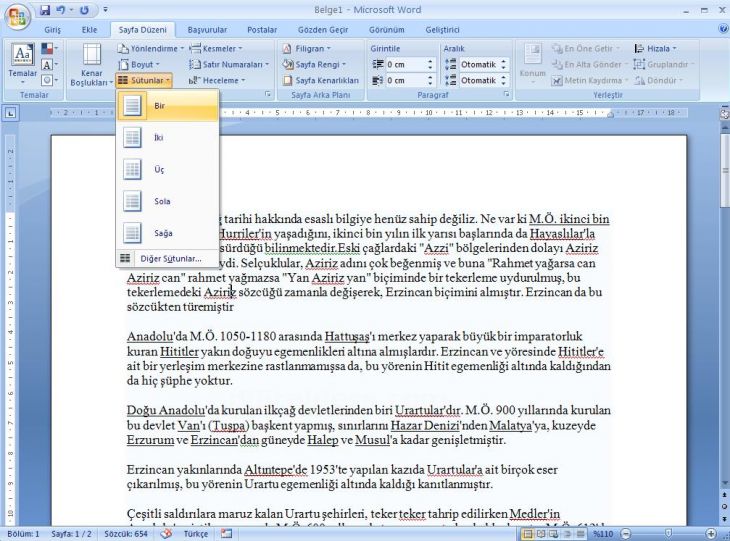Open the Başvurular ribbon tab

(207, 30)
